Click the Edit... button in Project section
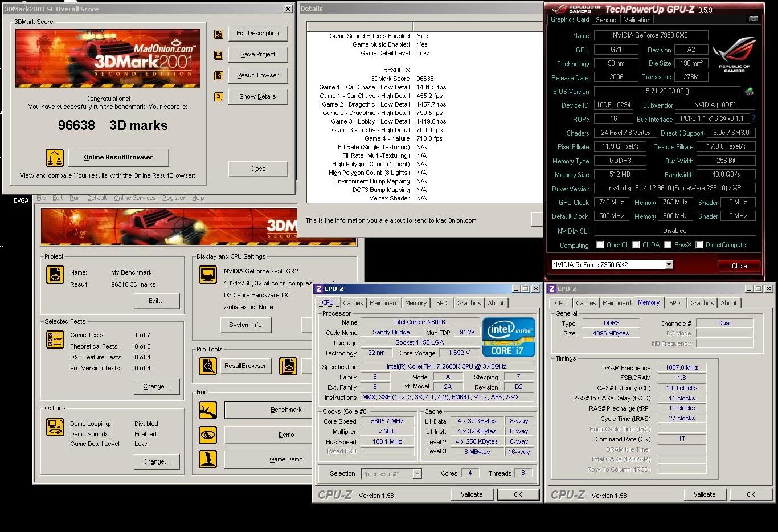The height and width of the screenshot is (532, 778). pyautogui.click(x=156, y=301)
